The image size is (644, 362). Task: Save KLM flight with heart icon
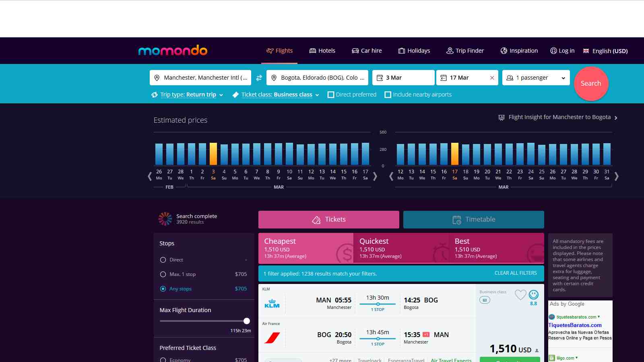(x=520, y=295)
